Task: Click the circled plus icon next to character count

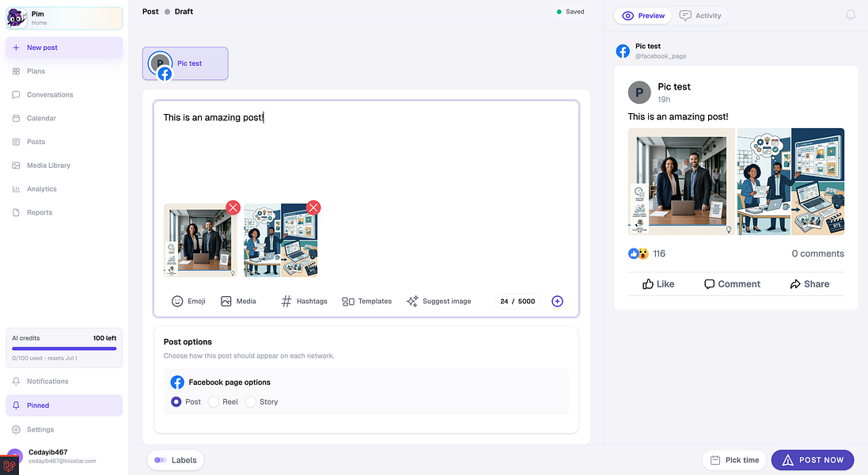Action: pos(558,301)
